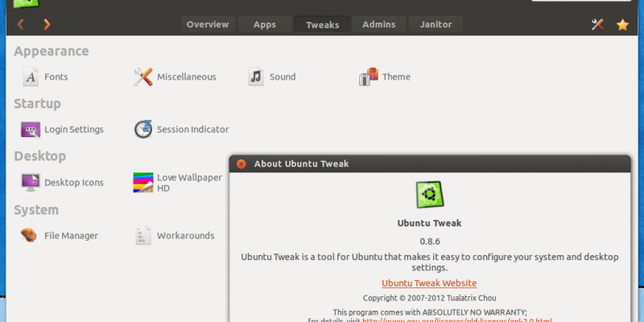Go forward with the orange right arrow
The height and width of the screenshot is (322, 644).
tap(47, 25)
